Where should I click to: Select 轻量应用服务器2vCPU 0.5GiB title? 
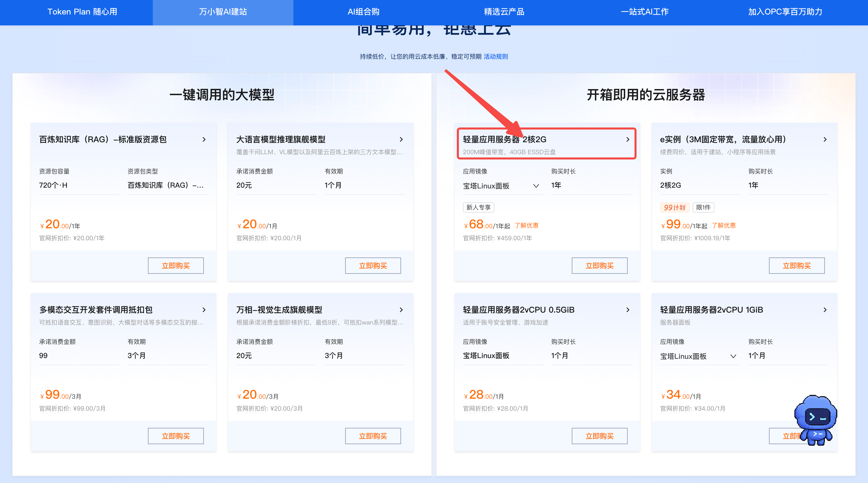tap(519, 310)
